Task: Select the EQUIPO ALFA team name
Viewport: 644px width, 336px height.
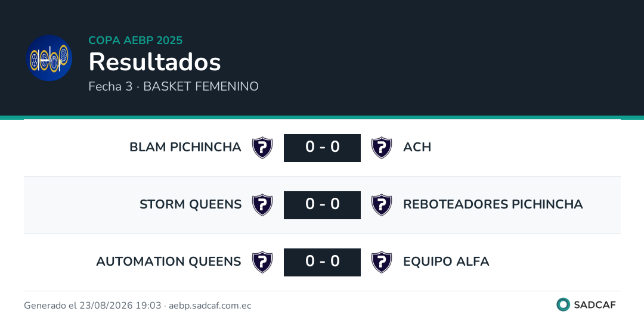Action: (x=446, y=262)
